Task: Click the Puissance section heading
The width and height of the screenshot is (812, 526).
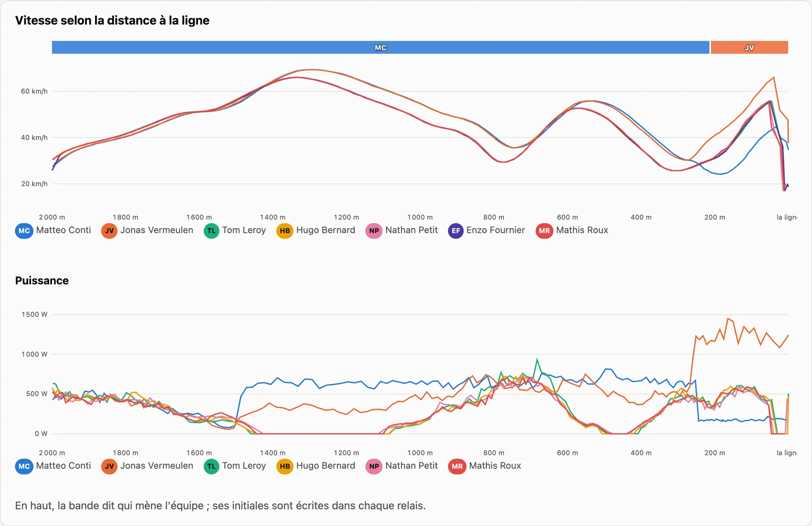Action: (42, 280)
